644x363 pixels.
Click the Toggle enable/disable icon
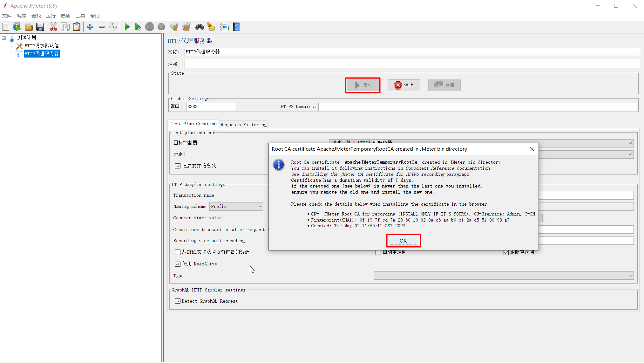113,27
